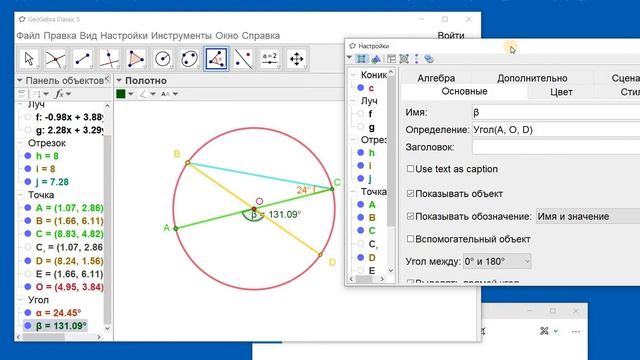Screen dimensions: 640x360
Task: Hide segment h = 8 visibility bullet
Action: pyautogui.click(x=28, y=156)
